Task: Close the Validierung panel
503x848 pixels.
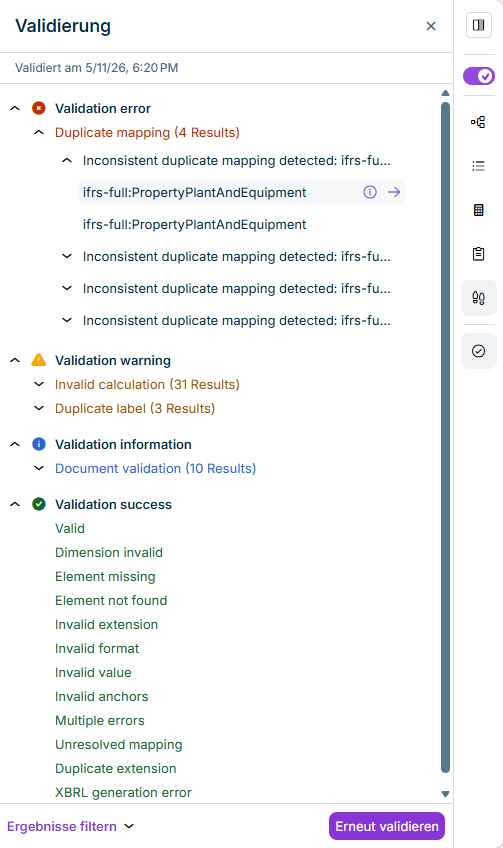Action: (x=431, y=26)
